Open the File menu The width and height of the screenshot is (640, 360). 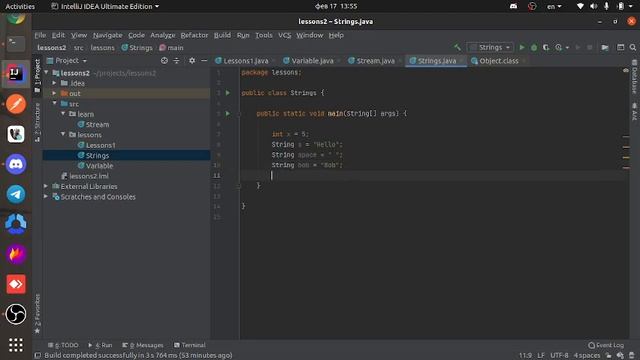point(40,35)
